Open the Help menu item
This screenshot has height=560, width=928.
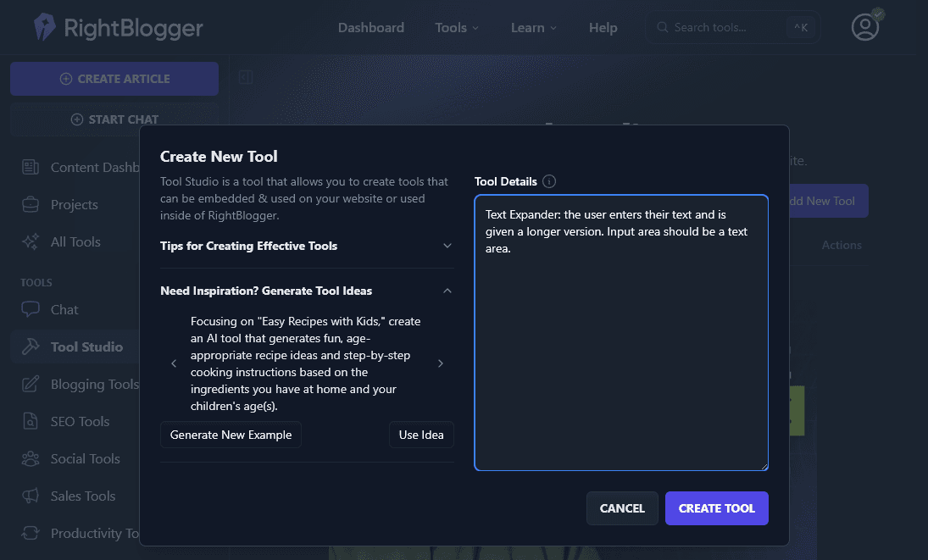603,28
